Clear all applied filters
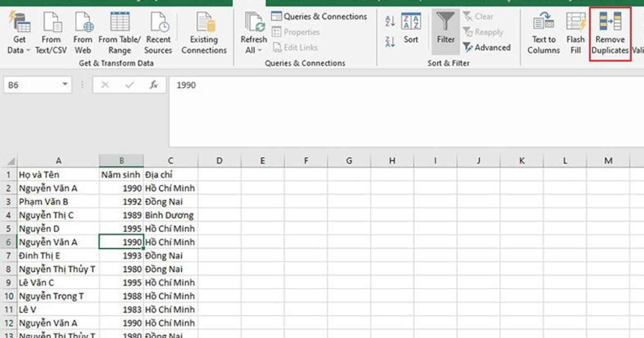Viewport: 644px width, 338px height. [x=479, y=16]
